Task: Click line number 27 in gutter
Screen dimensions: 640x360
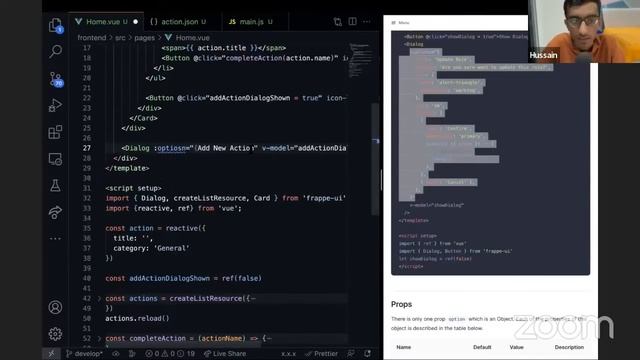Action: 87,148
